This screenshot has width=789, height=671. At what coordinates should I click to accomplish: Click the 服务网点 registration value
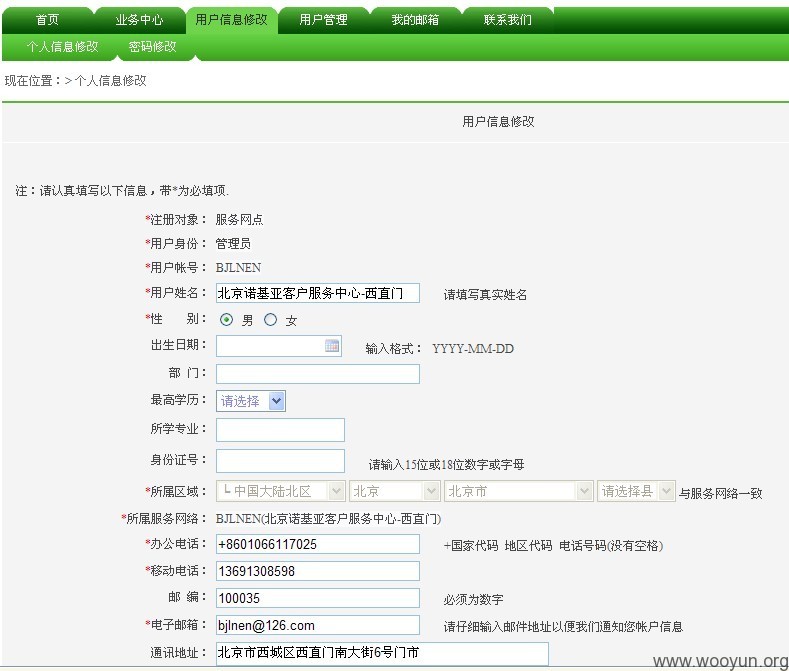[x=239, y=219]
